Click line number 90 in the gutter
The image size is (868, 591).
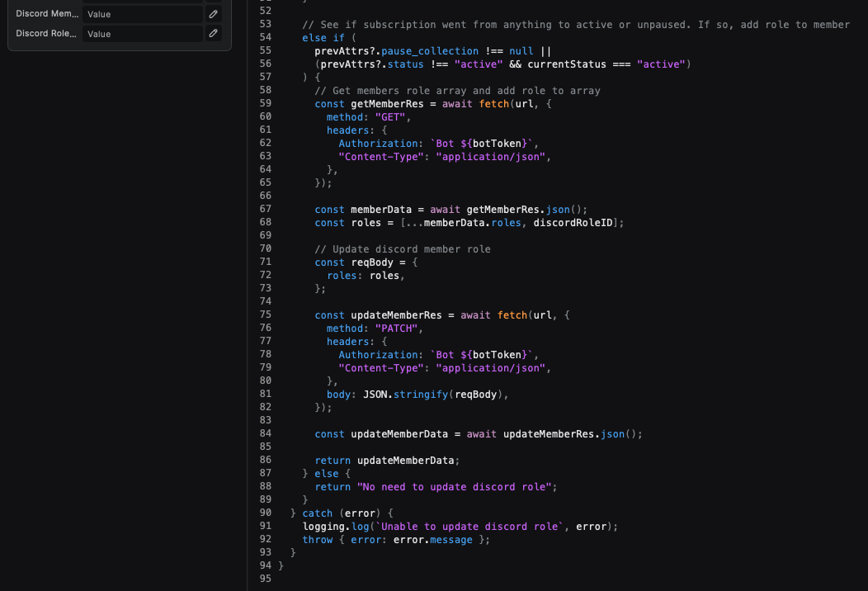point(265,513)
